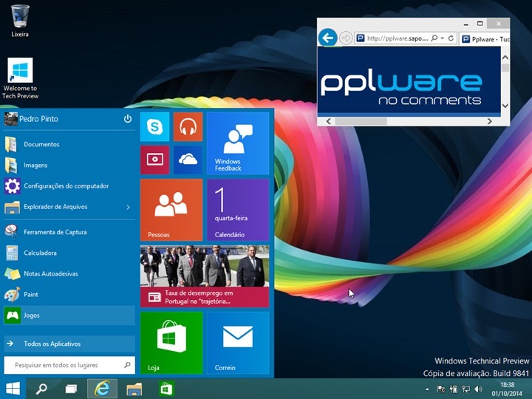
Task: Expand the Explorador de Arquivos submenu arrow
Action: pos(129,207)
